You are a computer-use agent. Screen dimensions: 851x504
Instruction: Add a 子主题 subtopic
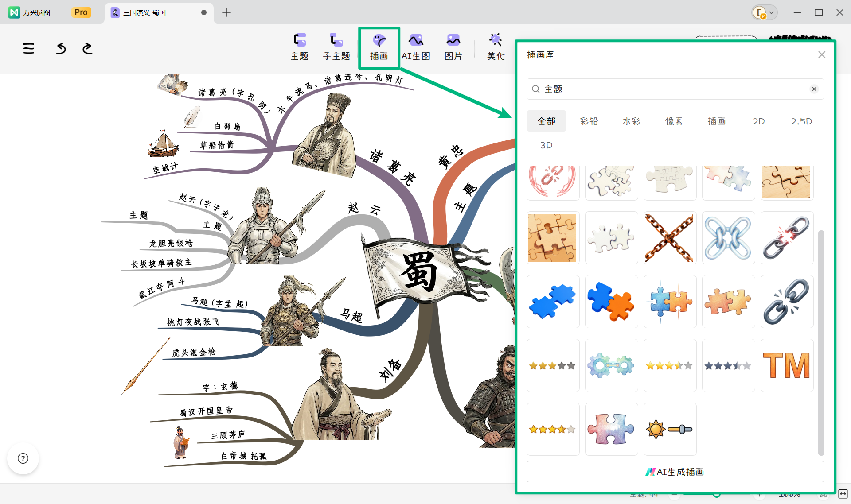coord(336,47)
